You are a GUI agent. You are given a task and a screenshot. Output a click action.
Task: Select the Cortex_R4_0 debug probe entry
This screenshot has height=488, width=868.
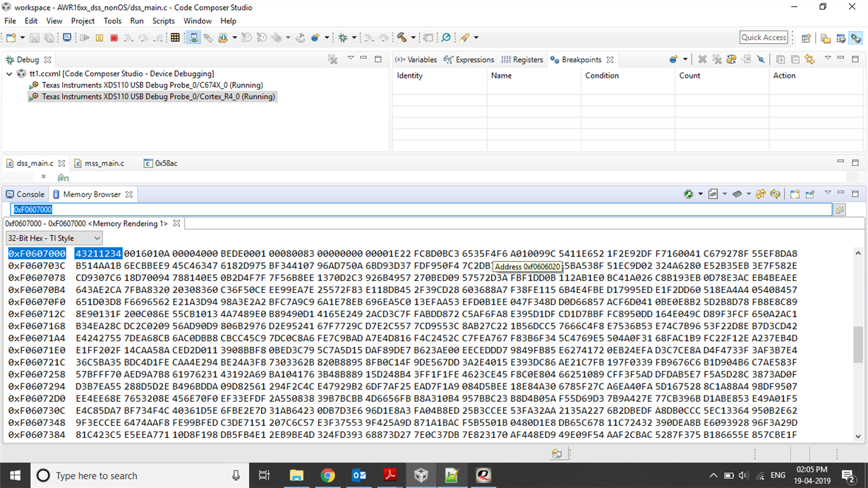click(x=152, y=97)
